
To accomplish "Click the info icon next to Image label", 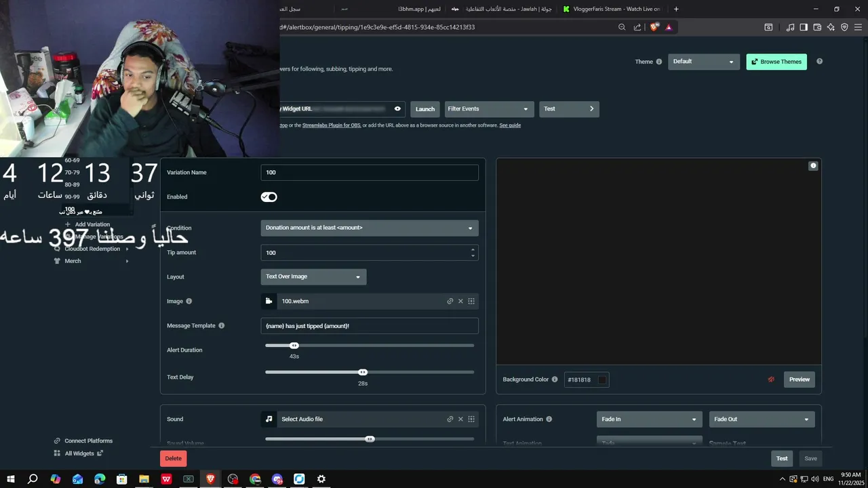I will pyautogui.click(x=189, y=301).
